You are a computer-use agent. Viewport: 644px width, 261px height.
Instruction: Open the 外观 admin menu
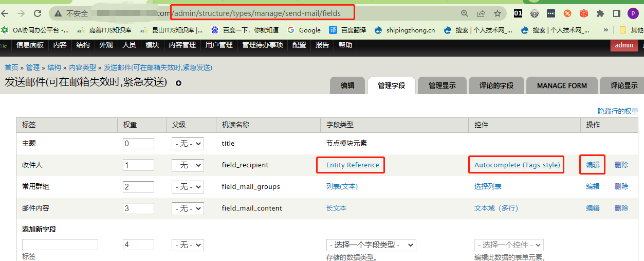tap(106, 45)
